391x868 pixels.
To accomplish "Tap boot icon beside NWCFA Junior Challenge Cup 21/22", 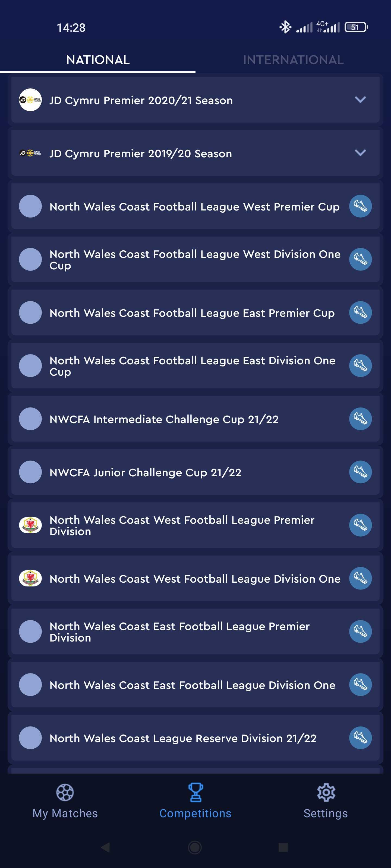I will coord(360,472).
